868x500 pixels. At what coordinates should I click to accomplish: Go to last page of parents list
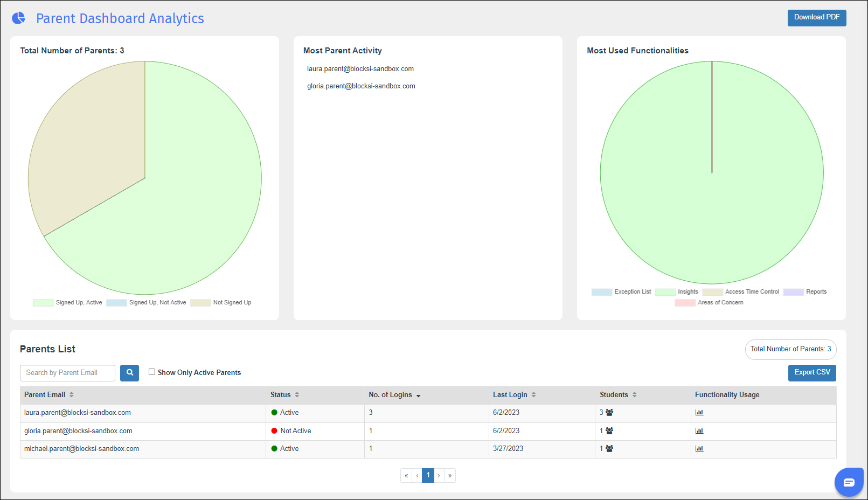[x=450, y=476]
